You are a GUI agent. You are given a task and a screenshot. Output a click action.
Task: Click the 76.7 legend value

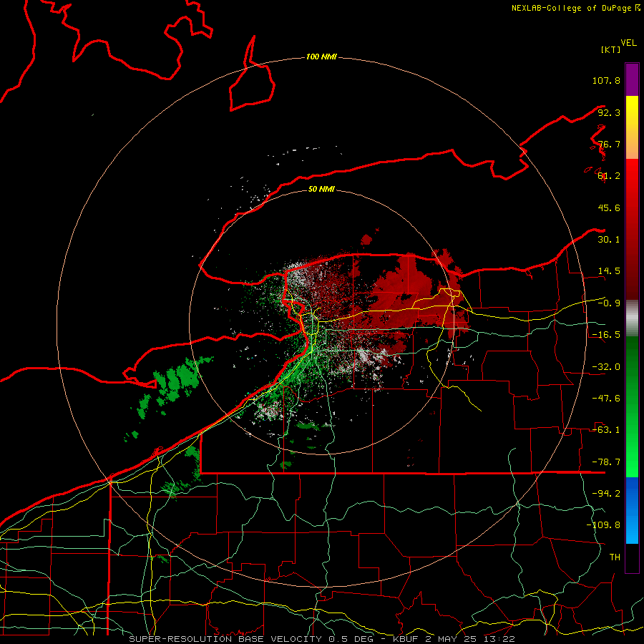(x=609, y=144)
